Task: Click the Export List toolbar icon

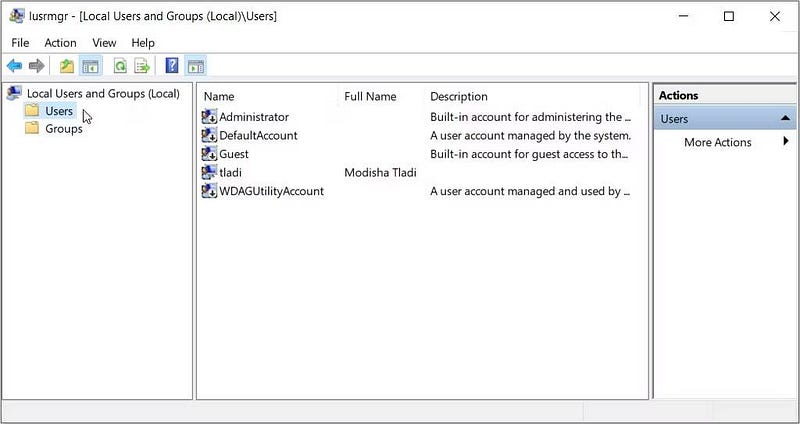Action: tap(142, 66)
